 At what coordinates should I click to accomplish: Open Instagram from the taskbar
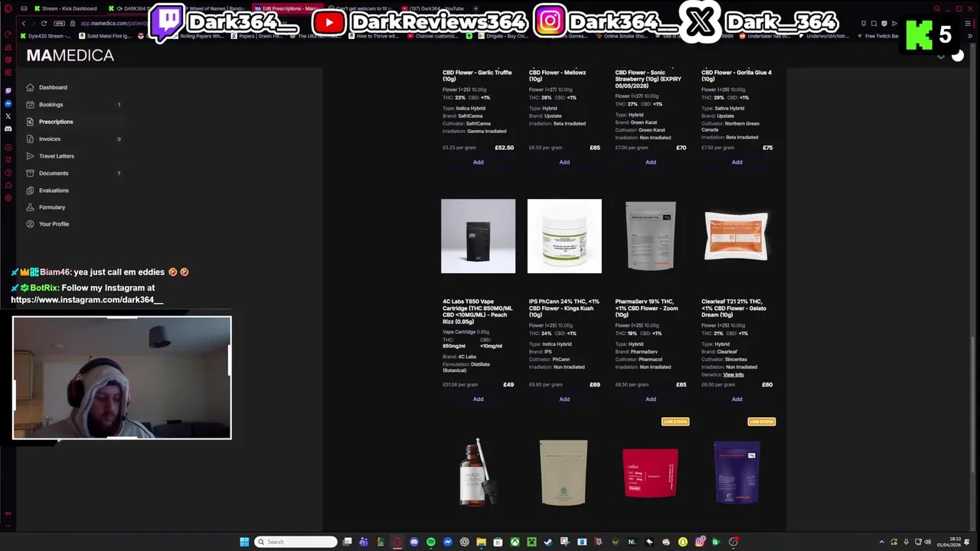[x=700, y=542]
